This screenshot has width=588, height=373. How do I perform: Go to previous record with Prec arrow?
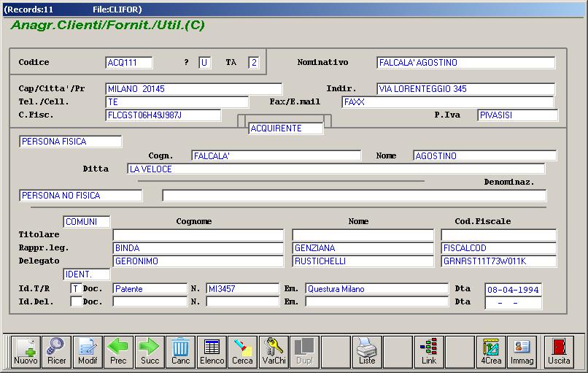point(118,351)
